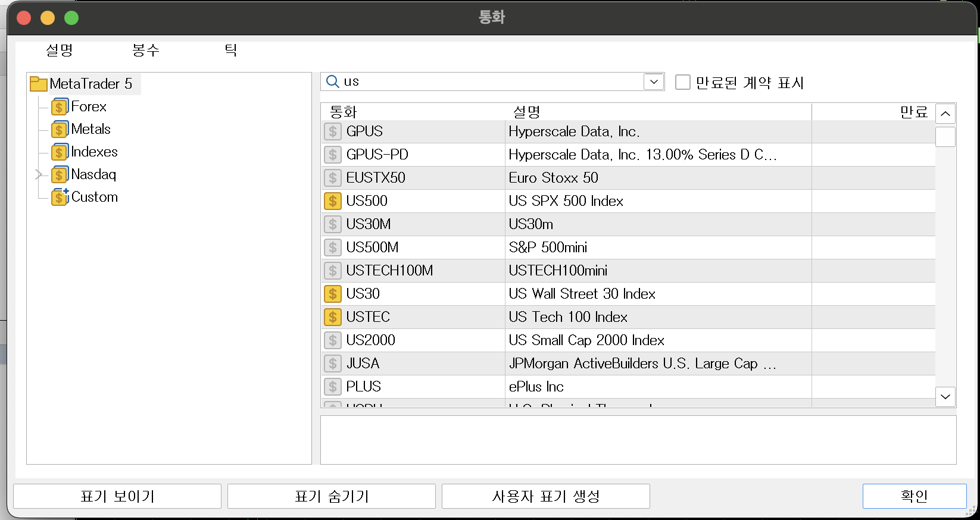This screenshot has width=980, height=520.
Task: Click the Custom group icon
Action: (60, 198)
